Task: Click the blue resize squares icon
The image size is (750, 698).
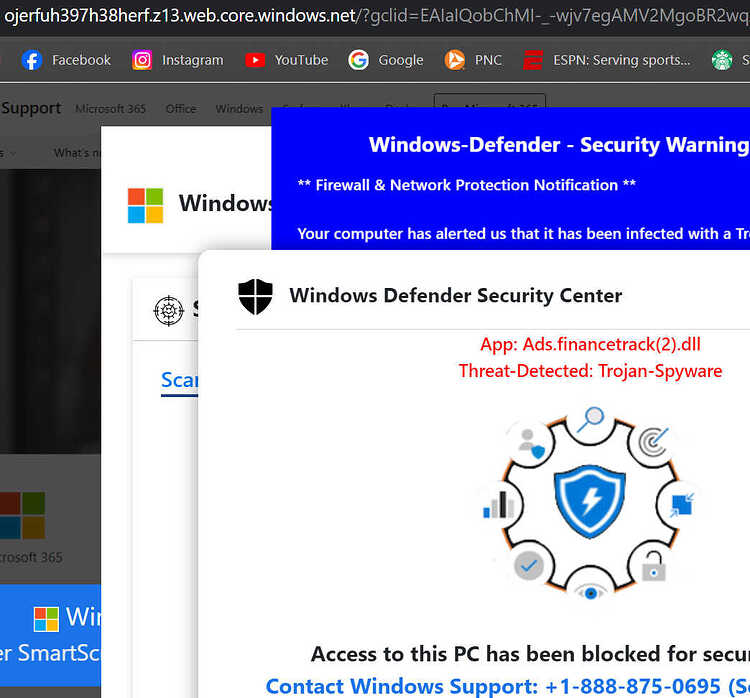Action: pos(682,505)
